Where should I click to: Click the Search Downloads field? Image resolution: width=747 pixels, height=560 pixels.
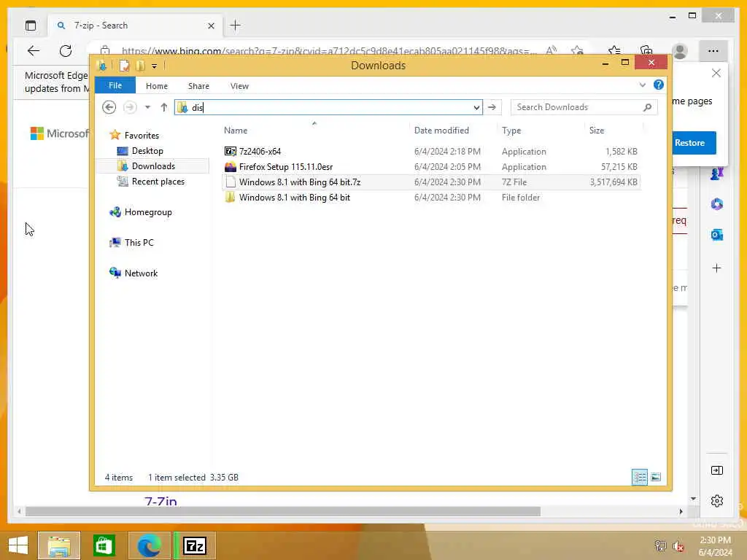tap(584, 107)
